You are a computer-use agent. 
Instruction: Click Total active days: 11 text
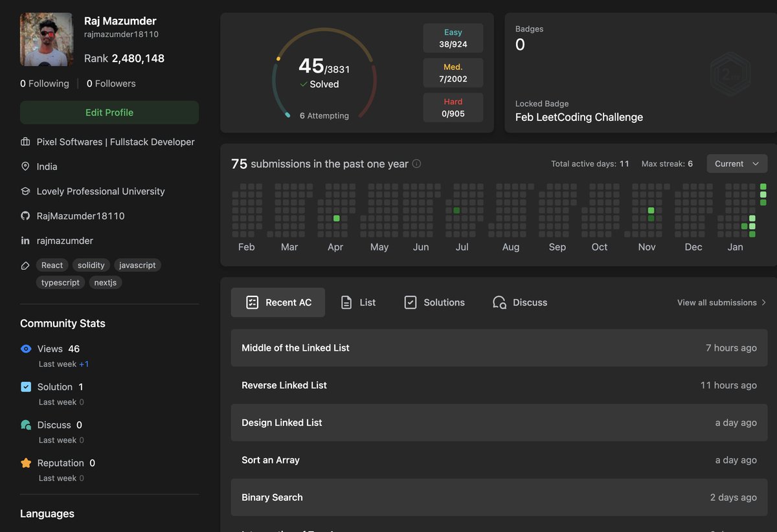click(590, 164)
